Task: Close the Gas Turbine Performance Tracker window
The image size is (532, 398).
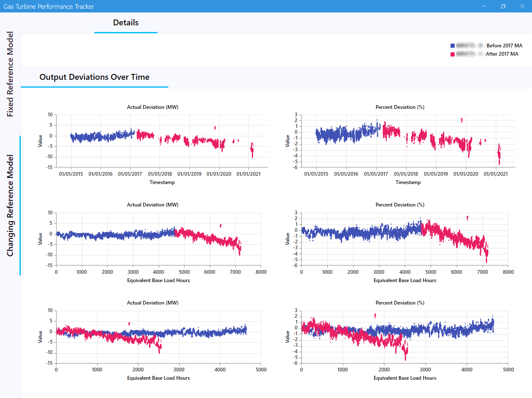Action: pos(522,6)
